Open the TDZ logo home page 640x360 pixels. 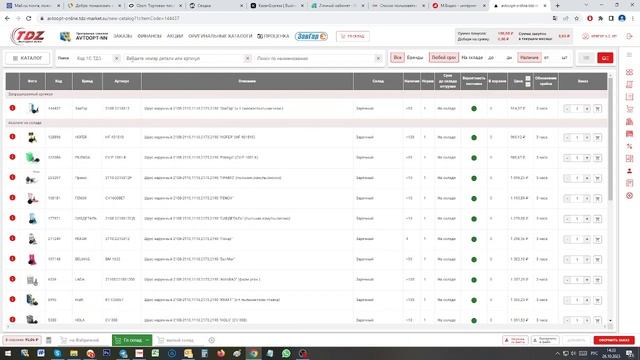pyautogui.click(x=28, y=36)
